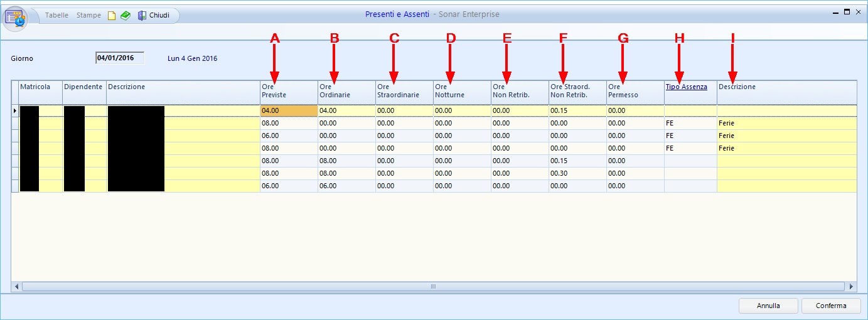Click the Chiudi door icon
Image resolution: width=868 pixels, height=320 pixels.
(142, 16)
